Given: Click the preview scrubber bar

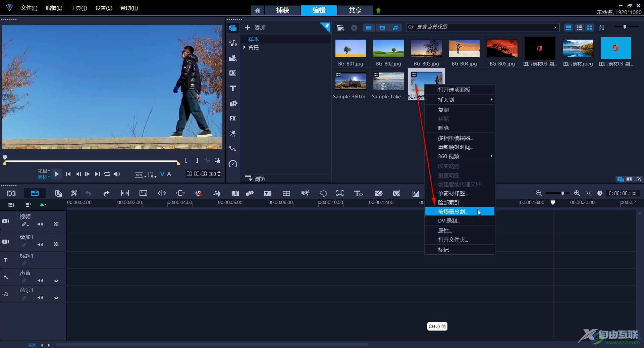Looking at the screenshot, I should [x=91, y=161].
